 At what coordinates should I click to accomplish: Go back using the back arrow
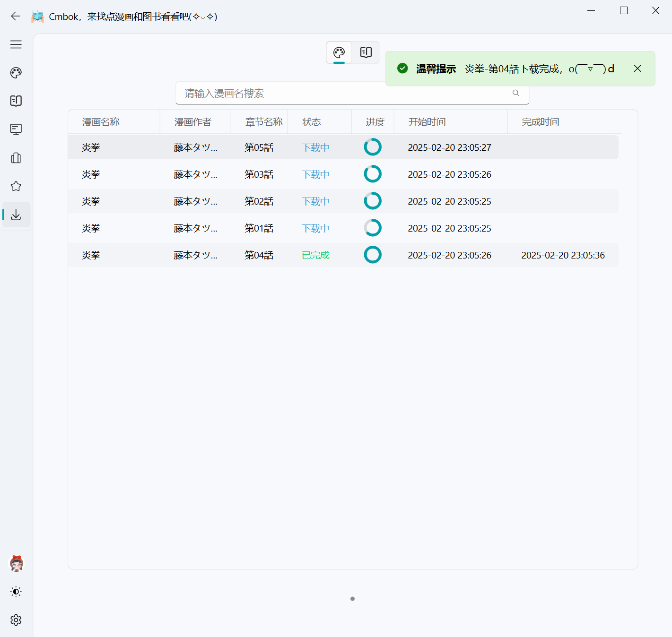tap(16, 17)
